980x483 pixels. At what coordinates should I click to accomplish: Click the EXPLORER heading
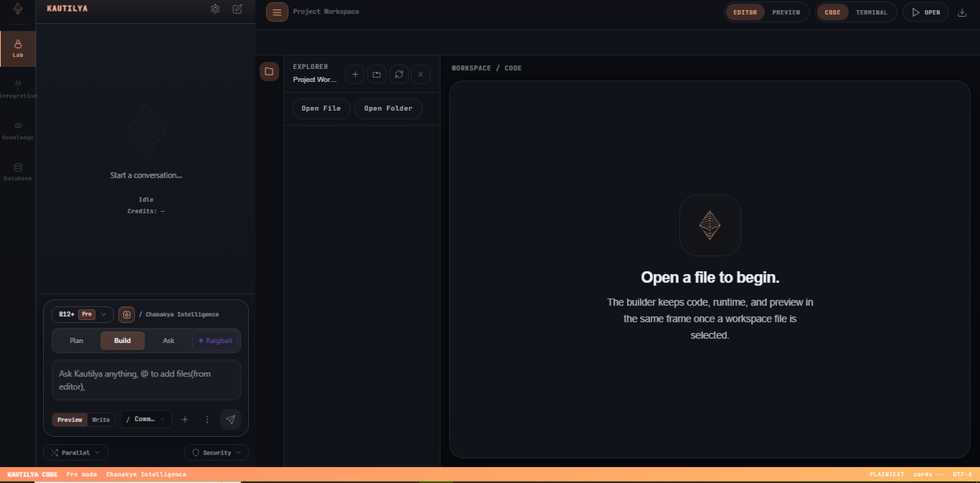310,67
